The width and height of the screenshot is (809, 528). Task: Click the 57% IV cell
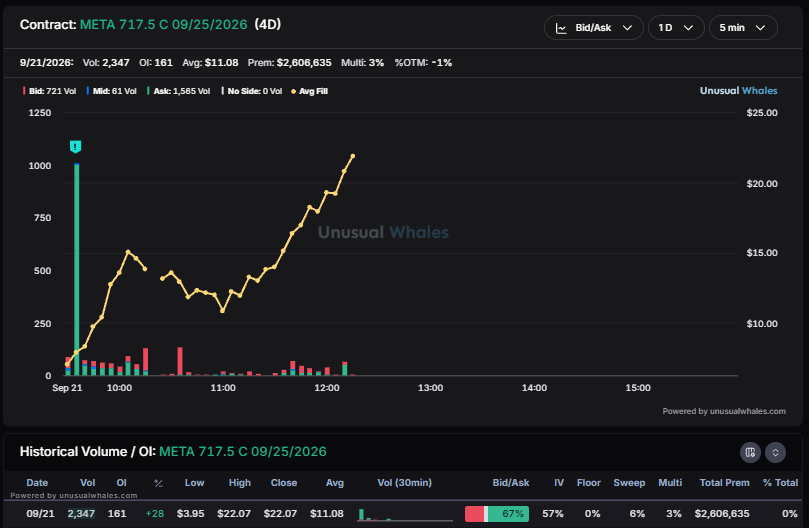pos(553,514)
